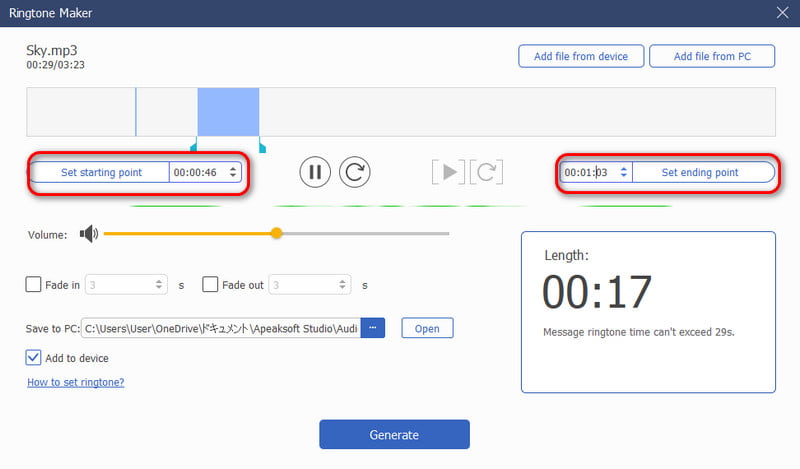Click the play selected segment icon
The image size is (800, 469).
coord(449,172)
